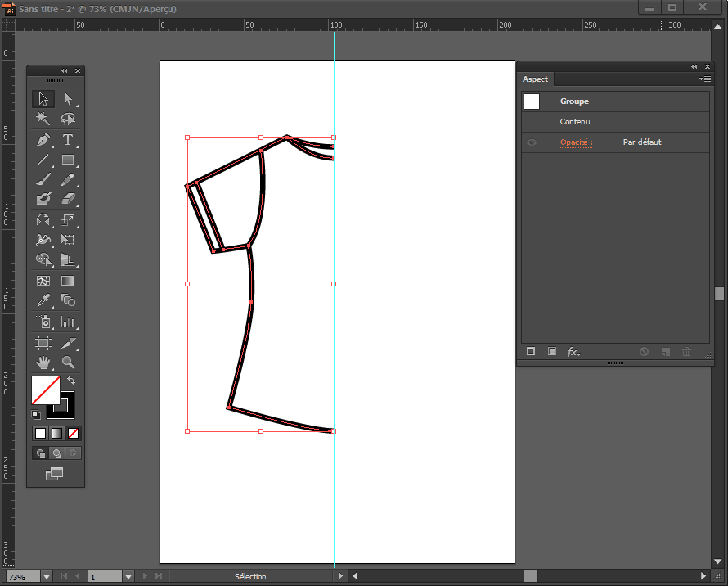Change the screen mode
This screenshot has width=728, height=586.
click(54, 474)
